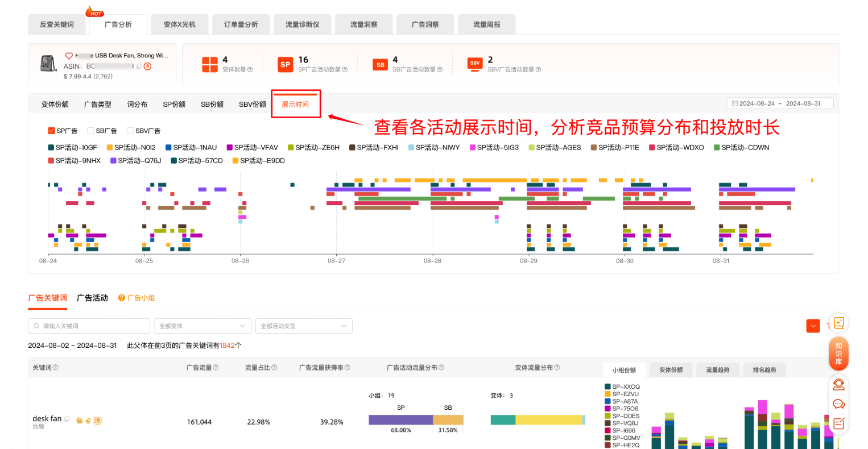Select the 小组份额 chart tab
Viewport: 868px width, 449px height.
[x=624, y=370]
